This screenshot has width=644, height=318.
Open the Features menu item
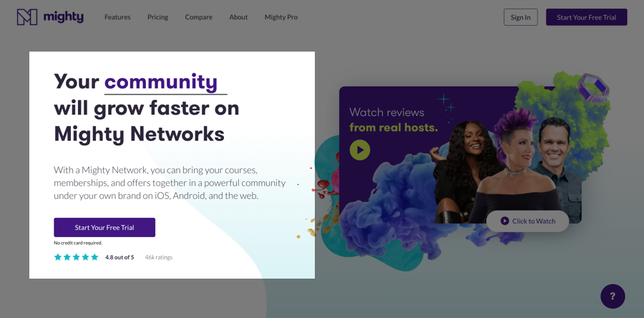click(x=117, y=17)
